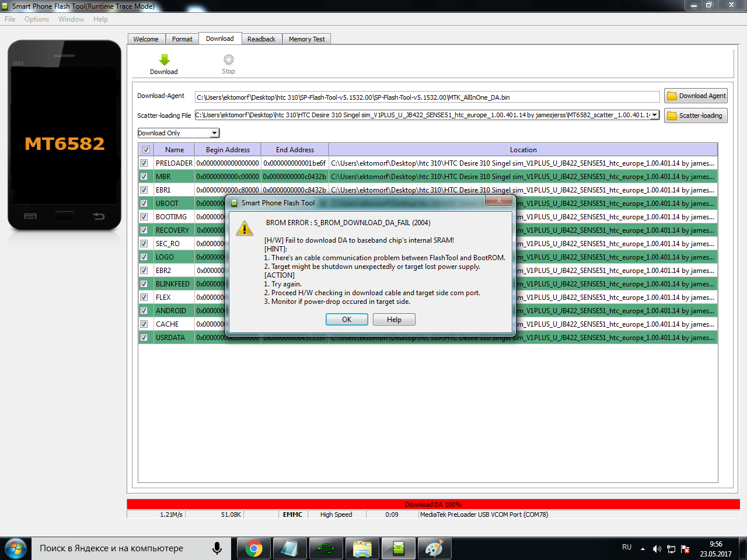The width and height of the screenshot is (747, 560).
Task: Click PRELOADER end address 0x000000000001be6f
Action: point(295,163)
